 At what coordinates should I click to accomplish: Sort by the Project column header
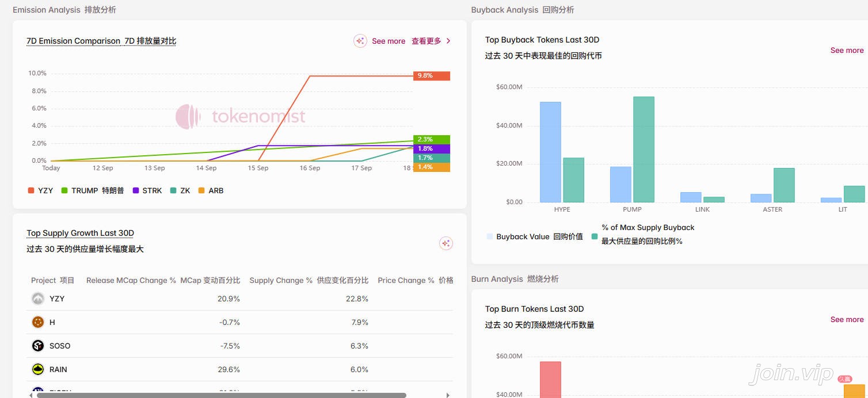pos(53,281)
